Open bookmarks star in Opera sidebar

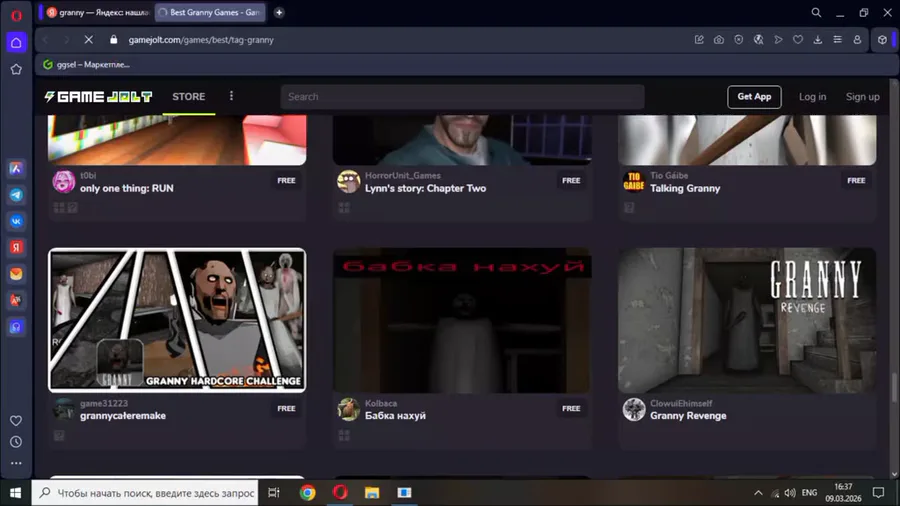(x=16, y=69)
